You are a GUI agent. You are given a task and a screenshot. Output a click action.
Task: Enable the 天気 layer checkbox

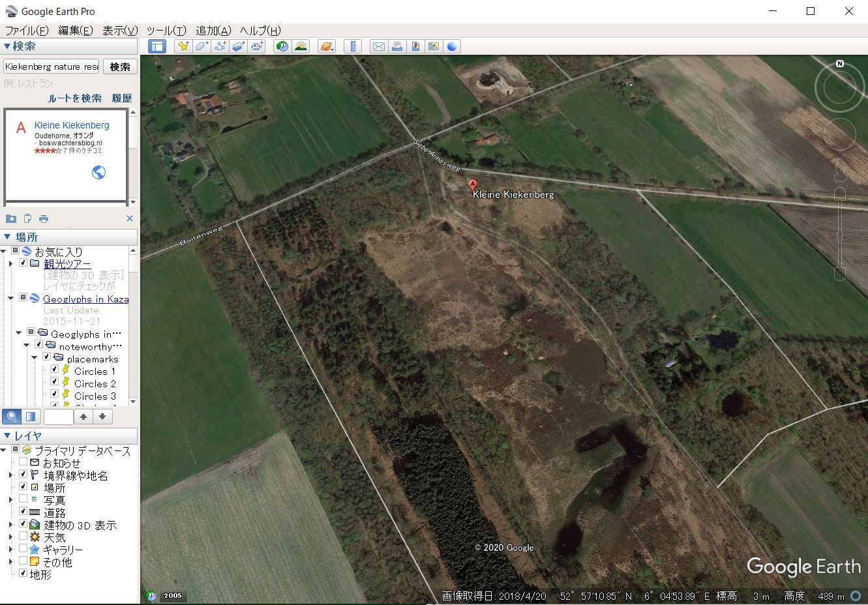click(x=23, y=537)
